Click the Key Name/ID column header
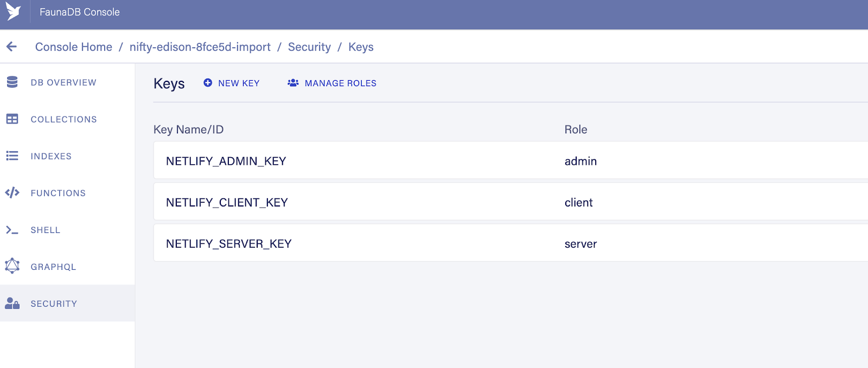The height and width of the screenshot is (368, 868). coord(188,130)
